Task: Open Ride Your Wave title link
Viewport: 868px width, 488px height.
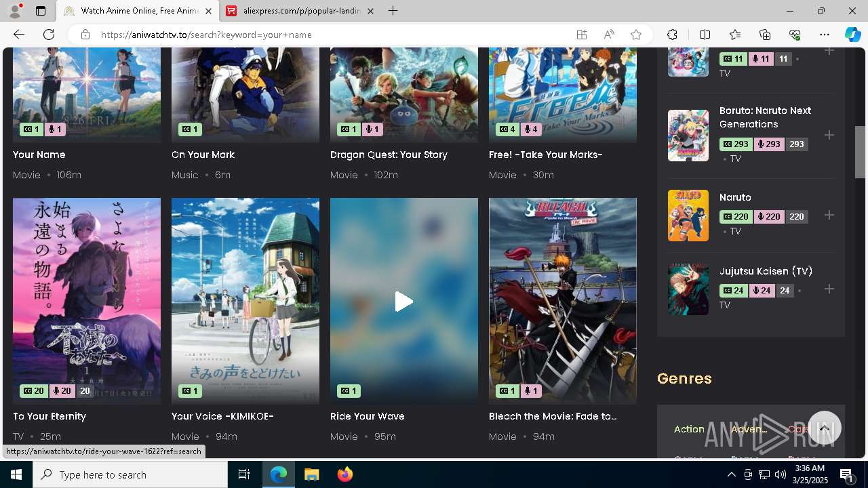Action: click(x=368, y=416)
